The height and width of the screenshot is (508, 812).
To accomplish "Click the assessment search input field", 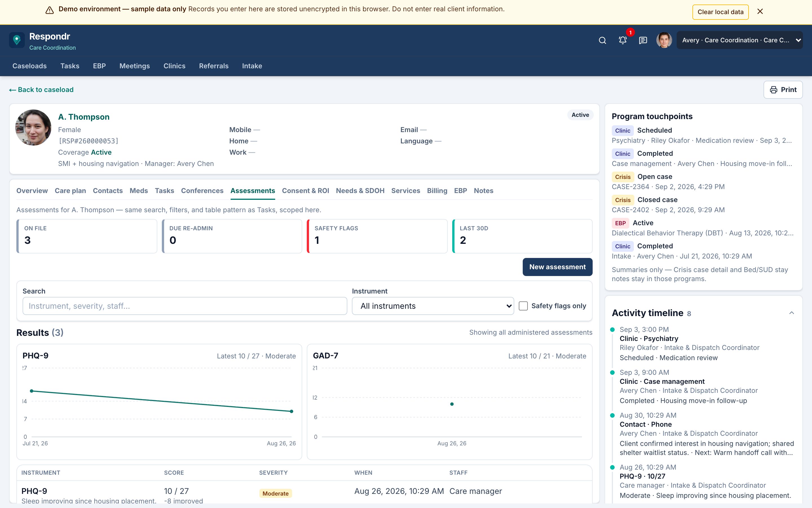I will 185,306.
